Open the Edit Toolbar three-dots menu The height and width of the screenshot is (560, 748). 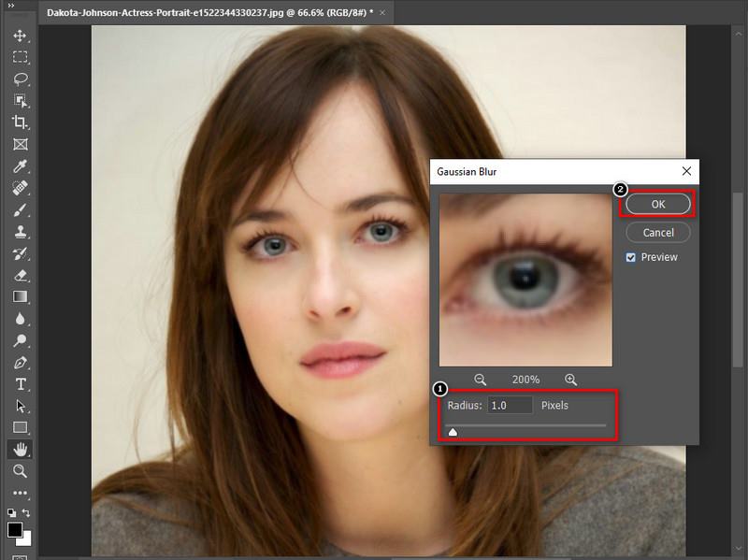click(20, 493)
